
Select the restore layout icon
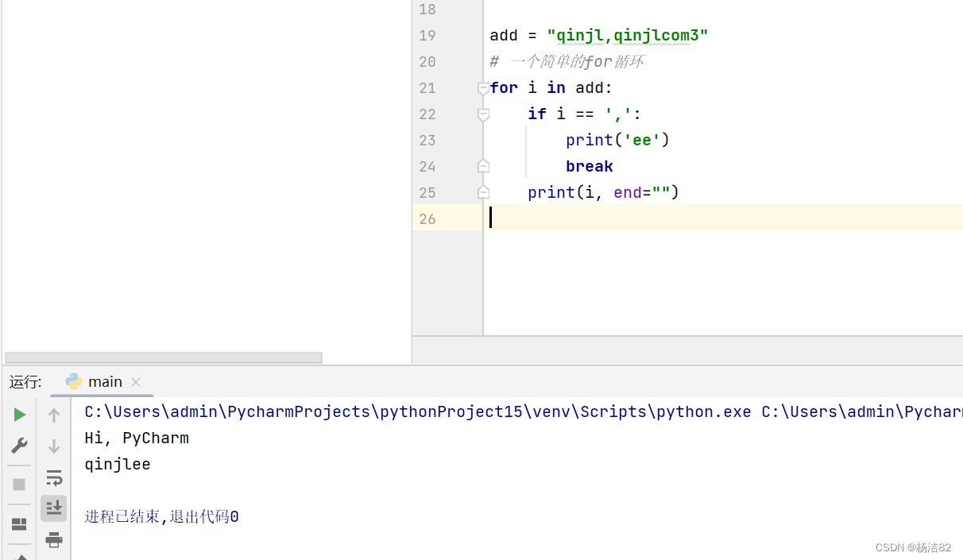[x=19, y=523]
